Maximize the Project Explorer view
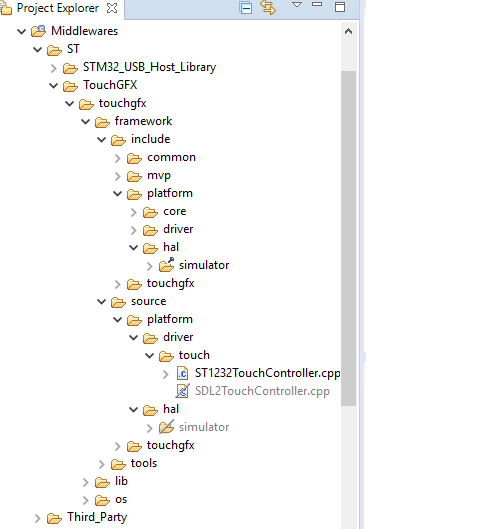This screenshot has width=480, height=529. click(340, 7)
